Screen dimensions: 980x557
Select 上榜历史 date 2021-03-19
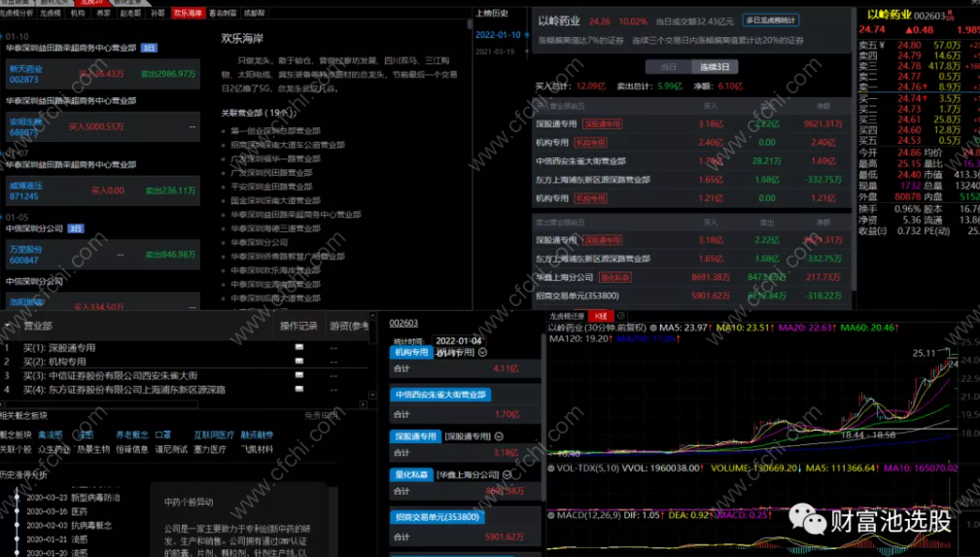(496, 52)
